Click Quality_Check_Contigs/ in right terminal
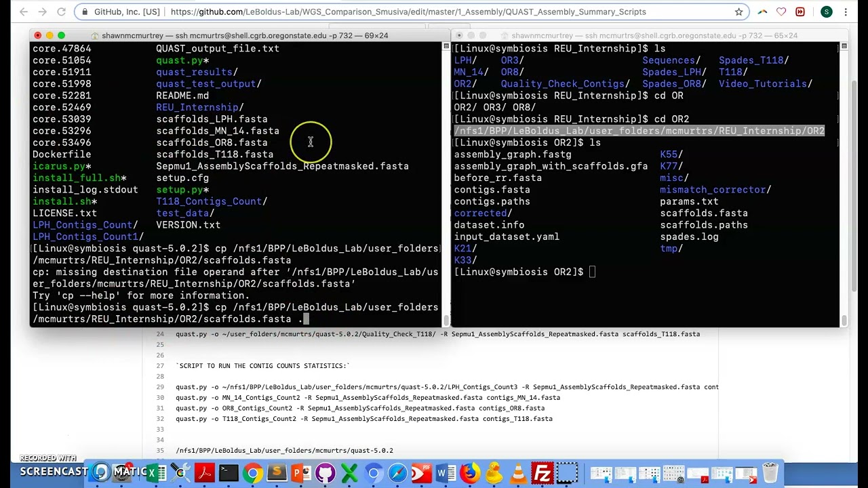The width and height of the screenshot is (868, 488). click(x=566, y=84)
